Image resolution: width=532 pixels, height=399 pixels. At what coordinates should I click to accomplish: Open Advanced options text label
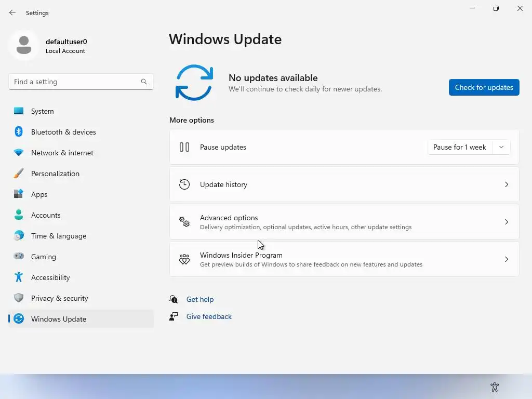tap(229, 218)
